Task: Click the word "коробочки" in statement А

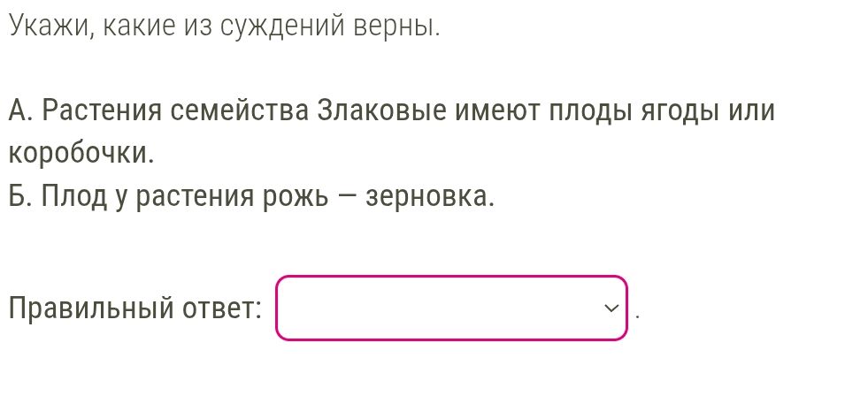Action: click(80, 154)
